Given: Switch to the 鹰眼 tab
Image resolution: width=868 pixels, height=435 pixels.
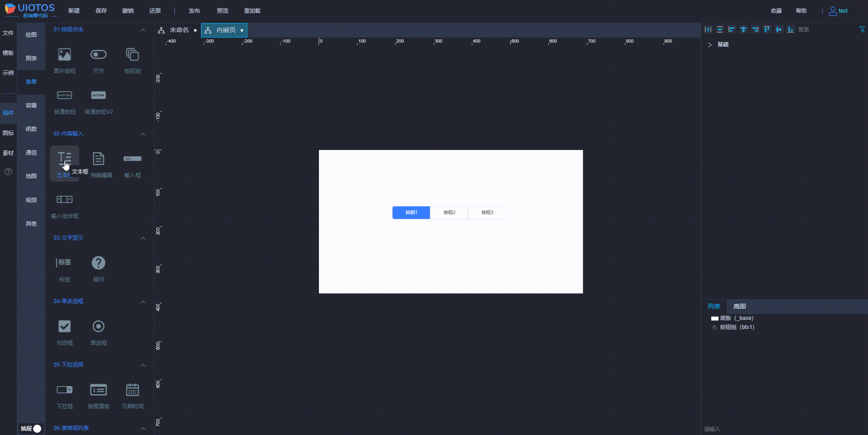Looking at the screenshot, I should [x=739, y=306].
